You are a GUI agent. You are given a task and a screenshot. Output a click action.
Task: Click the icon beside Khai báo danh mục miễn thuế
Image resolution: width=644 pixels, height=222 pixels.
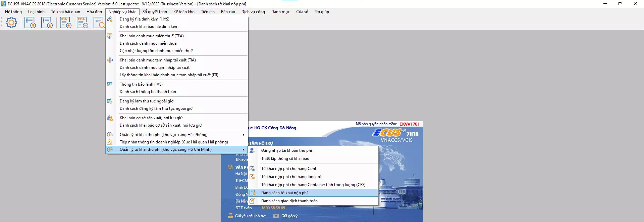pyautogui.click(x=110, y=36)
